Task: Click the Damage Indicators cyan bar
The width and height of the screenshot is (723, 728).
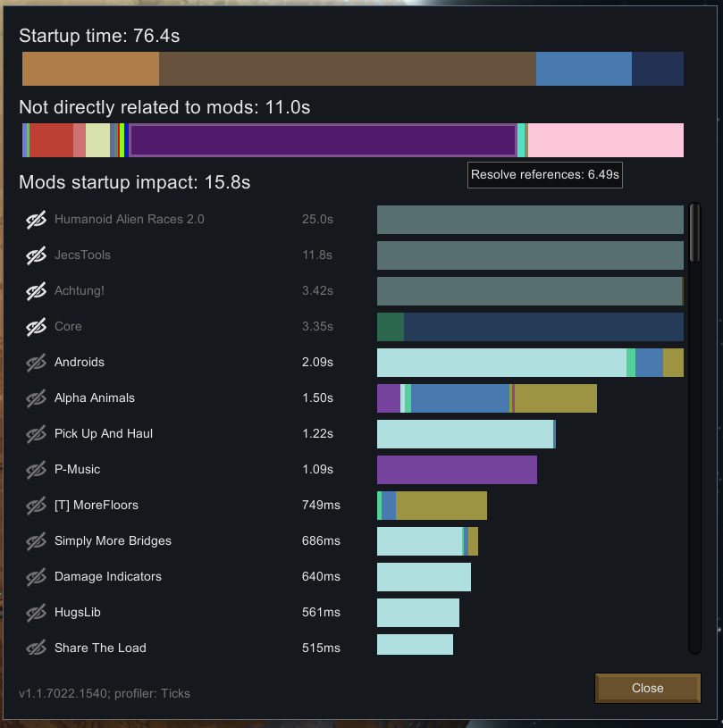Action: coord(424,577)
